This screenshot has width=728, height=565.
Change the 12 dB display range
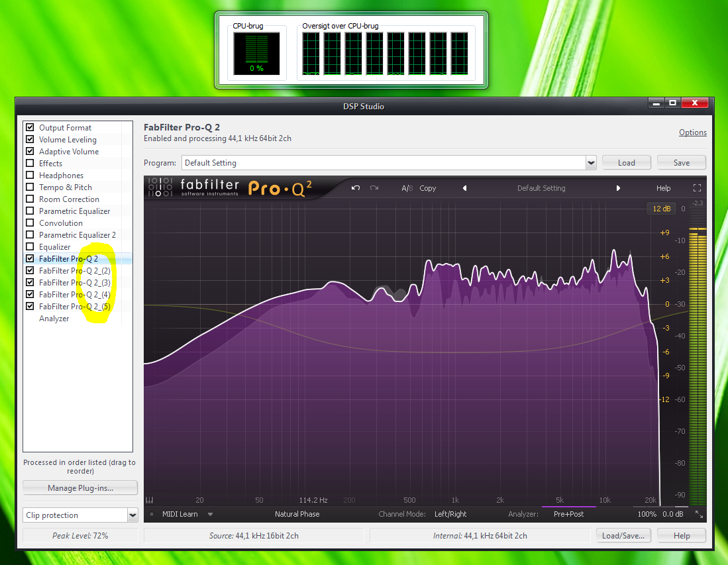tap(662, 209)
